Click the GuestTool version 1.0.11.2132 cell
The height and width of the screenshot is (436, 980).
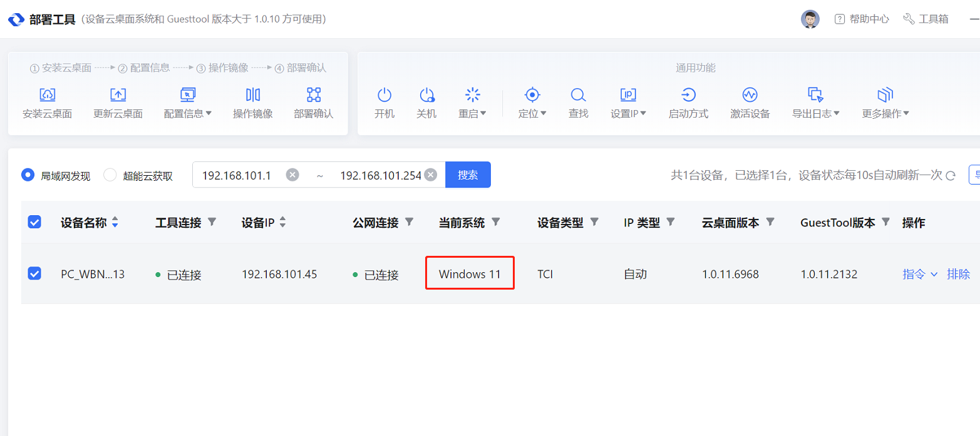(x=829, y=274)
